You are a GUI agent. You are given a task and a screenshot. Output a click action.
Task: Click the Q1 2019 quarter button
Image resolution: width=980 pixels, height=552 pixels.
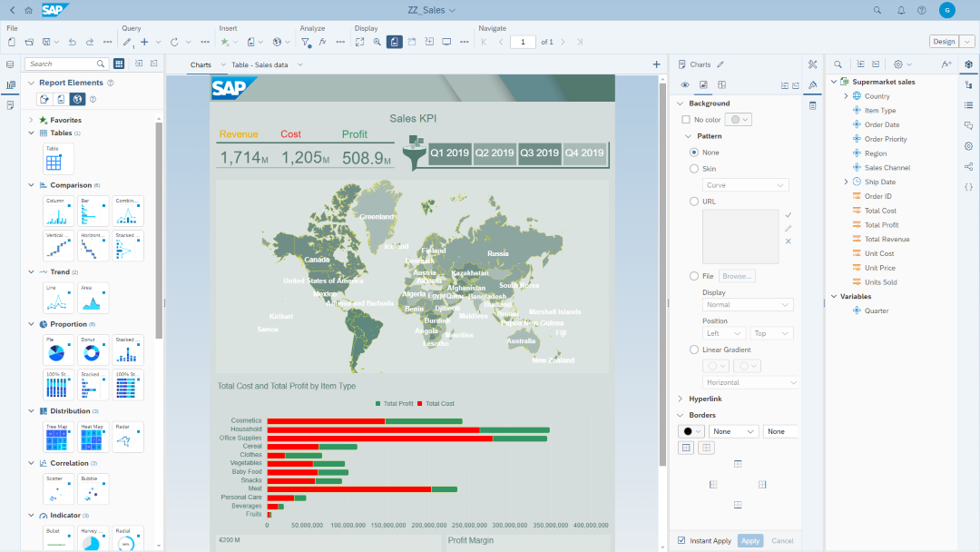point(450,153)
